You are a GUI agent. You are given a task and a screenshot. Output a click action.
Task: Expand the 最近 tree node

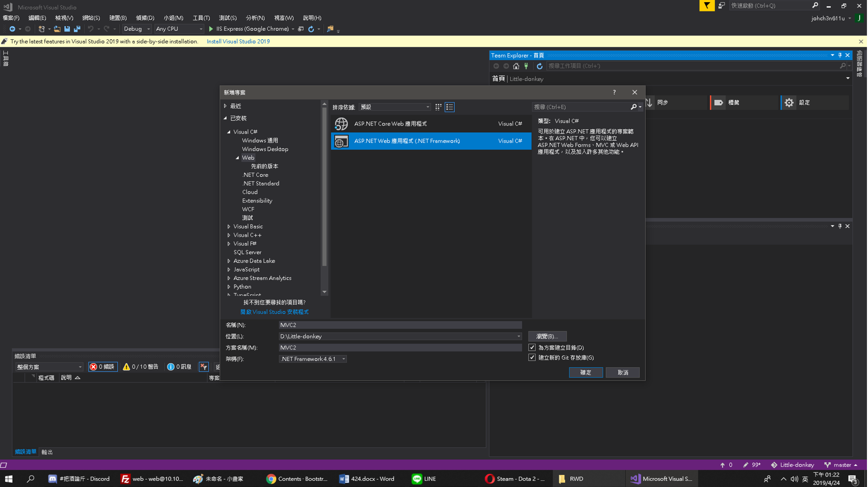click(226, 106)
